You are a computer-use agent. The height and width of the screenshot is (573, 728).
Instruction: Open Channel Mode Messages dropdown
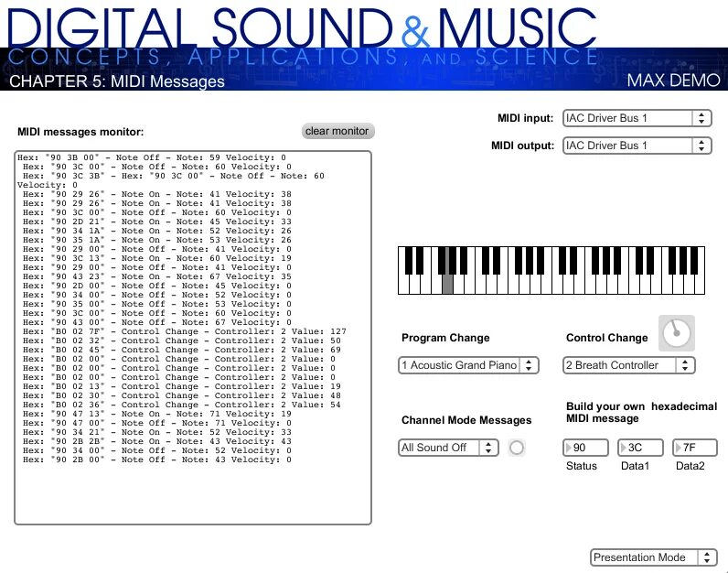click(448, 448)
